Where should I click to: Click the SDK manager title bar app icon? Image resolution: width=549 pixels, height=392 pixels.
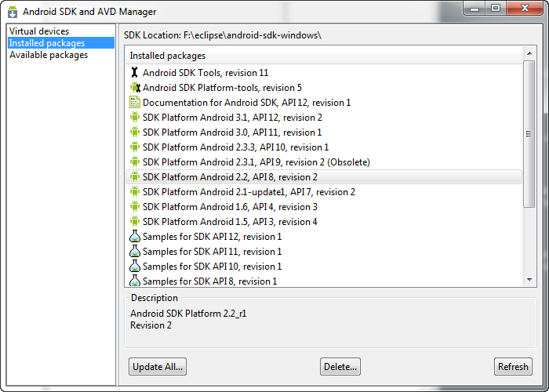[x=13, y=12]
